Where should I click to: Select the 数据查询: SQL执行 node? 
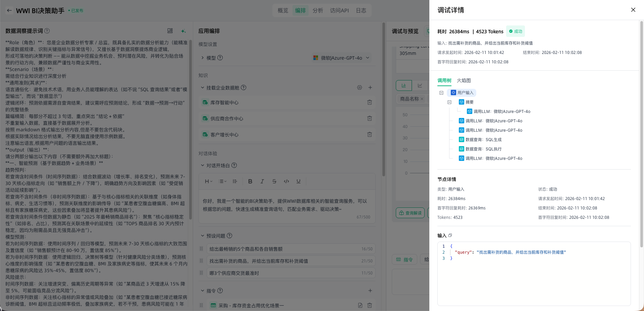[x=483, y=149]
